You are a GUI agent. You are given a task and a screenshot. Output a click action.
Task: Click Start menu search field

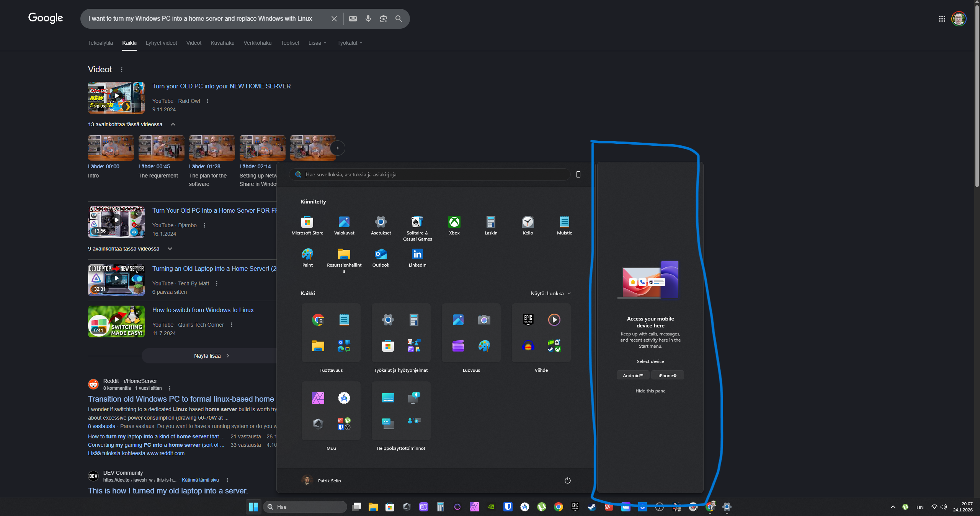430,174
